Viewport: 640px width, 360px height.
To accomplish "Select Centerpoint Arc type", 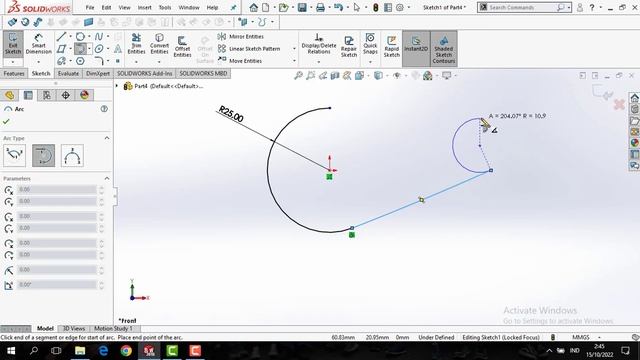I will pos(14,155).
